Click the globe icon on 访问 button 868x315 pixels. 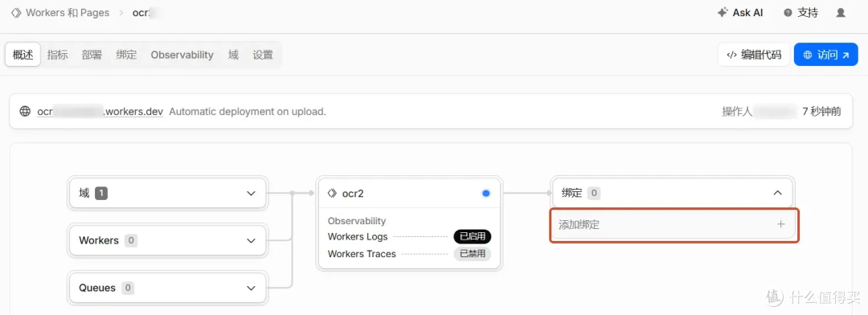point(808,55)
